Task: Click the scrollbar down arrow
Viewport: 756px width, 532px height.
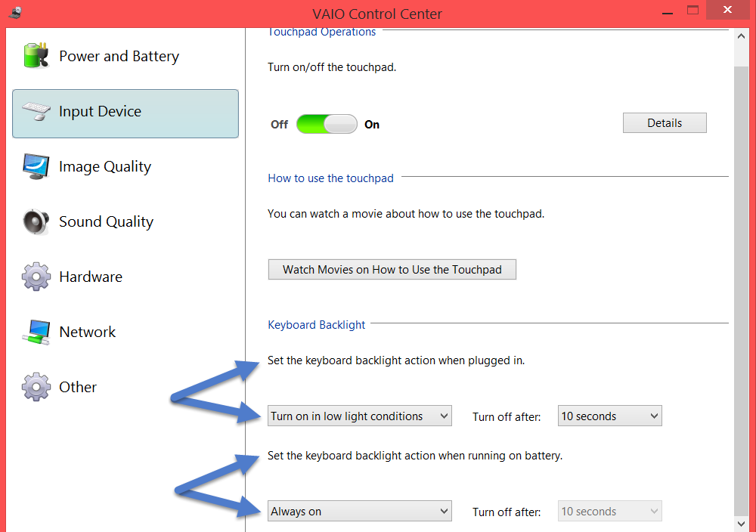Action: pos(741,524)
